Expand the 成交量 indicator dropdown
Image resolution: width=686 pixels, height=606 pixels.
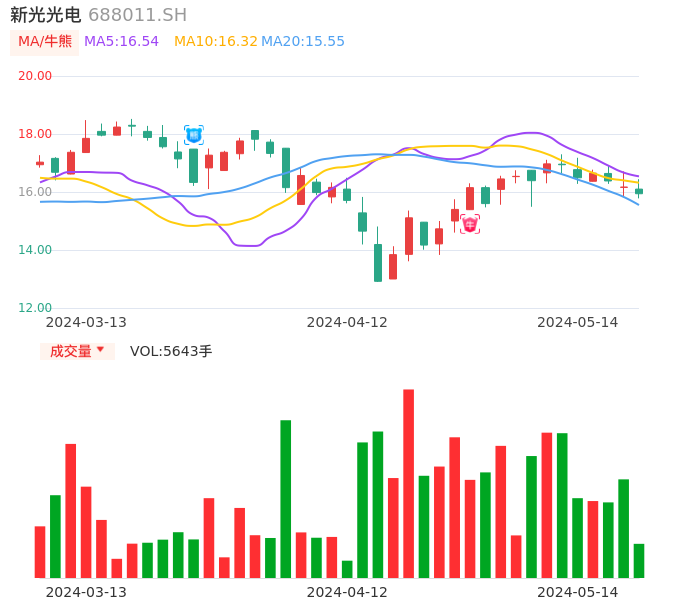[77, 351]
